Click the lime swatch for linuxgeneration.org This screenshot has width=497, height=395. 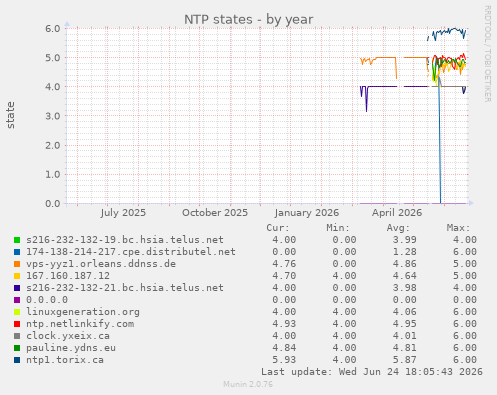click(x=17, y=312)
